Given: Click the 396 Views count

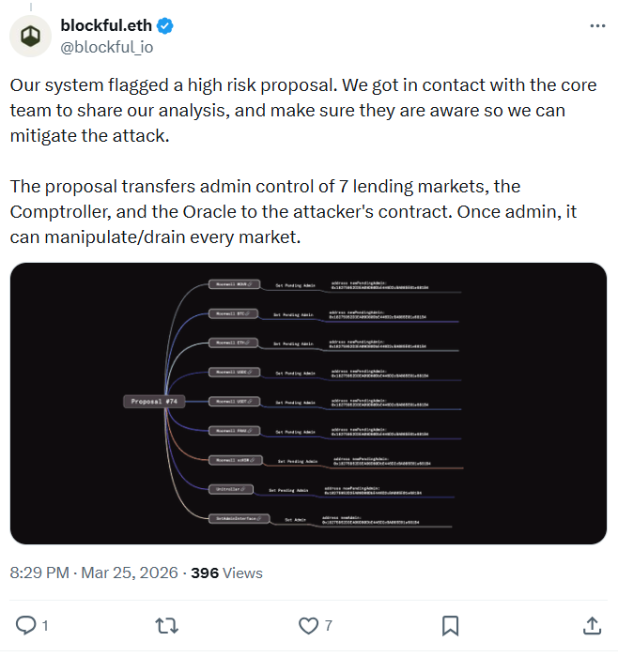Looking at the screenshot, I should [226, 573].
